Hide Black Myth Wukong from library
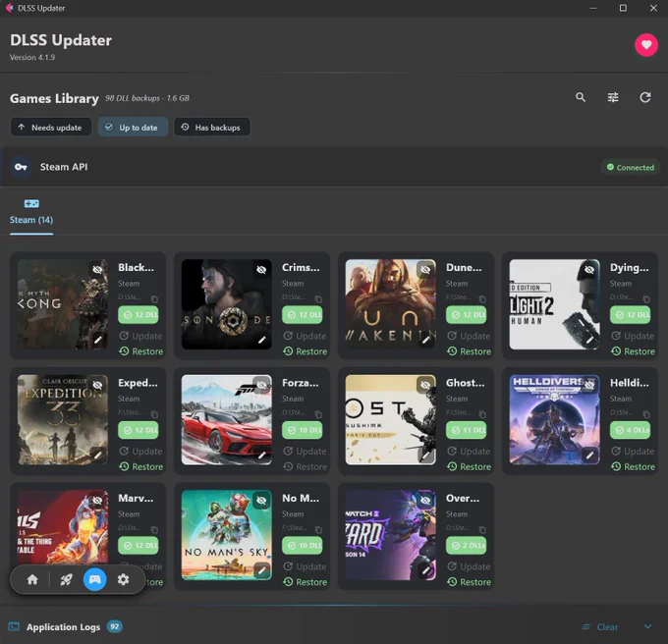The width and height of the screenshot is (668, 644). (97, 269)
